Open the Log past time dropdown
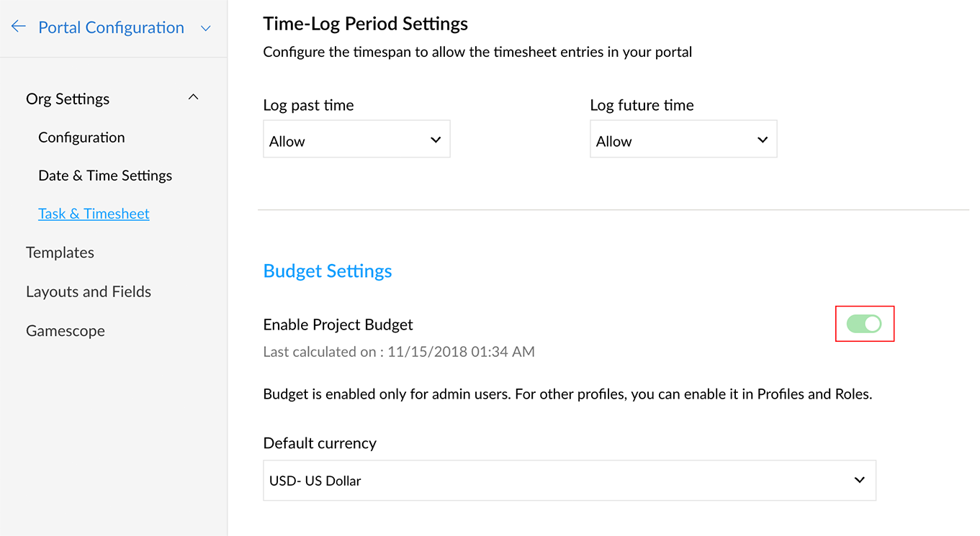Screen dimensions: 980x536 pos(356,140)
